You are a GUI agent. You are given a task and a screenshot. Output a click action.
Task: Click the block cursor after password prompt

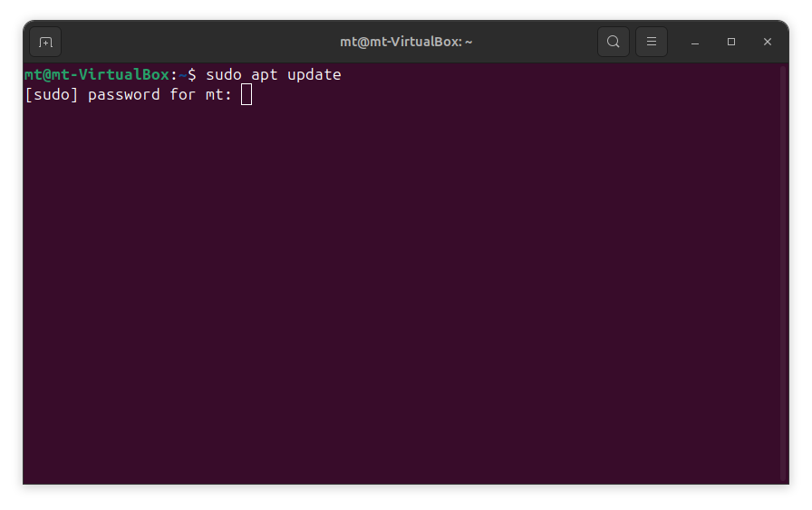[x=246, y=95]
